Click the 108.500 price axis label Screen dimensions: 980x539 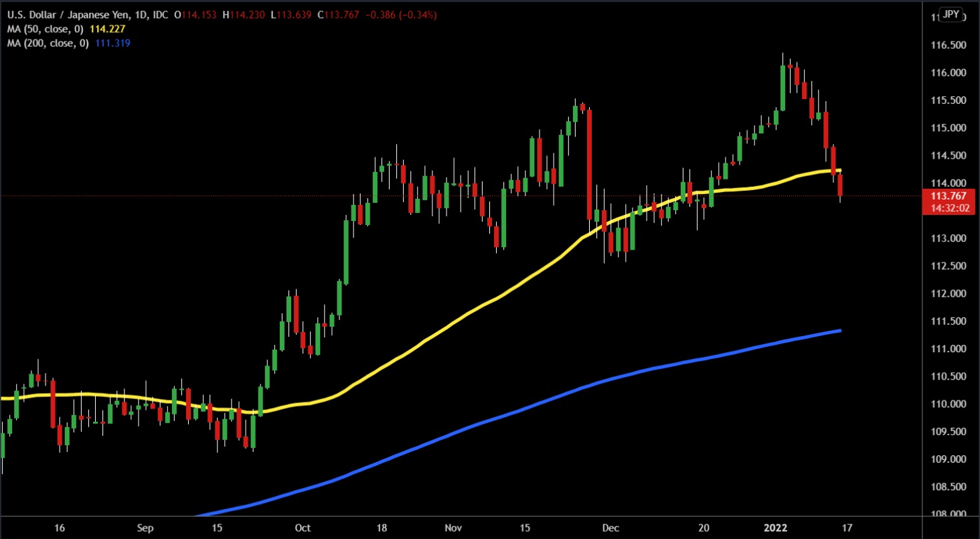coord(947,487)
